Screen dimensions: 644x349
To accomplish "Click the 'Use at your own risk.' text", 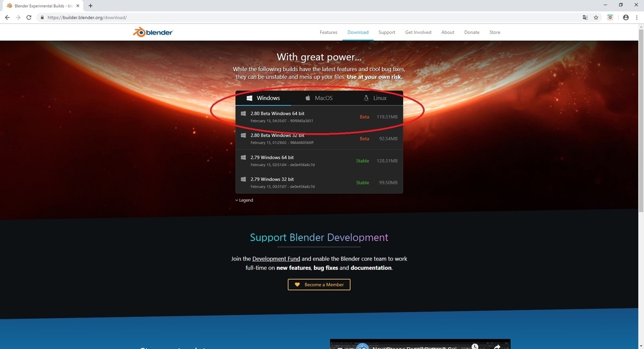I will pyautogui.click(x=375, y=77).
